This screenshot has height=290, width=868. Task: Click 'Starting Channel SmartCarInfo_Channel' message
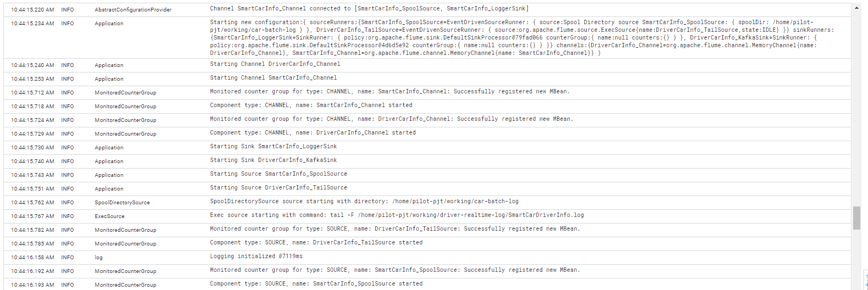pos(273,78)
